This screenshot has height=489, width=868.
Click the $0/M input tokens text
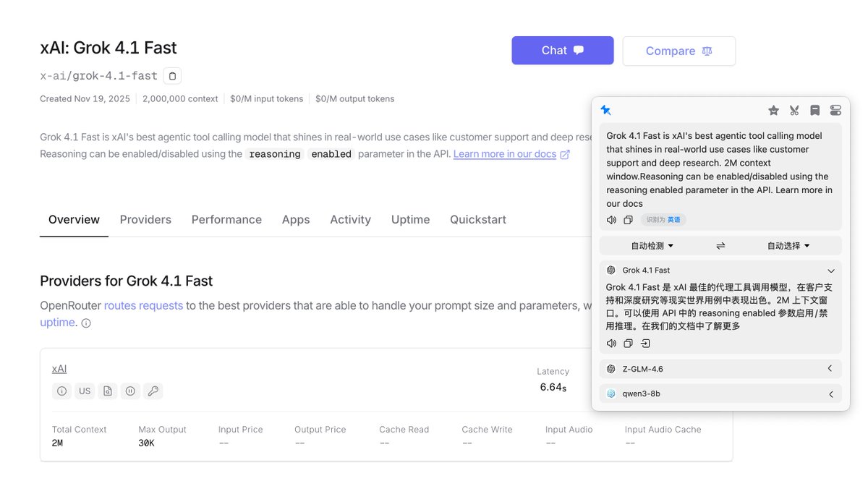coord(267,99)
